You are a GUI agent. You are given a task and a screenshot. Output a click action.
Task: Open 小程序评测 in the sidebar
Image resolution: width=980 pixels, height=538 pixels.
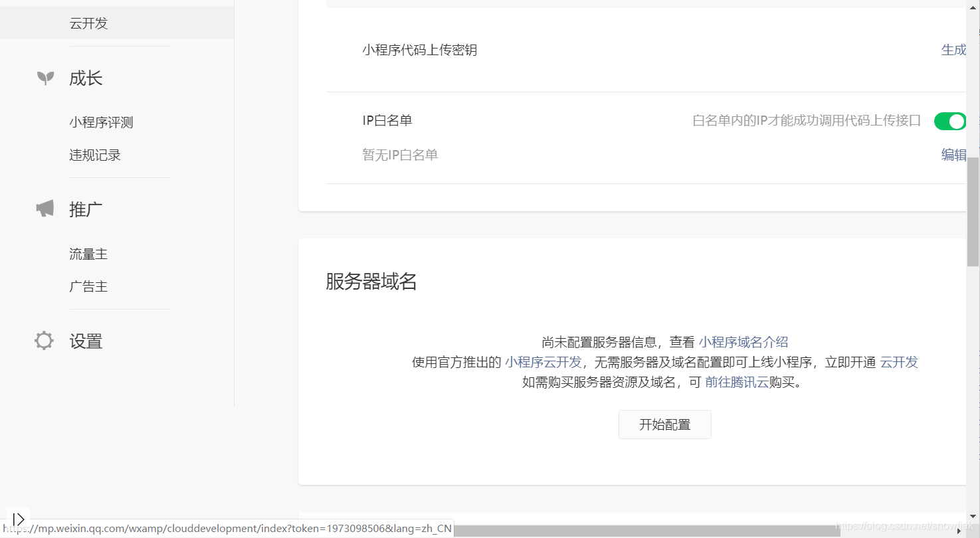(101, 122)
